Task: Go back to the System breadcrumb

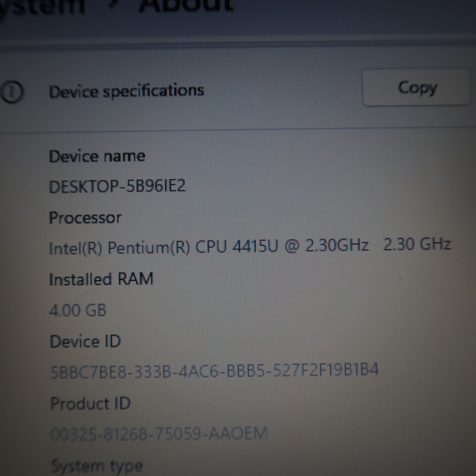Action: pos(42,5)
